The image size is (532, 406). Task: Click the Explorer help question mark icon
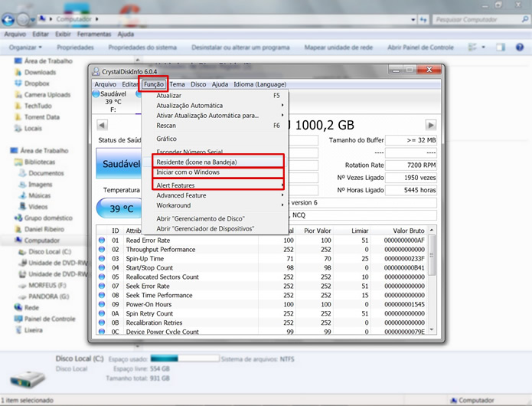[x=521, y=47]
